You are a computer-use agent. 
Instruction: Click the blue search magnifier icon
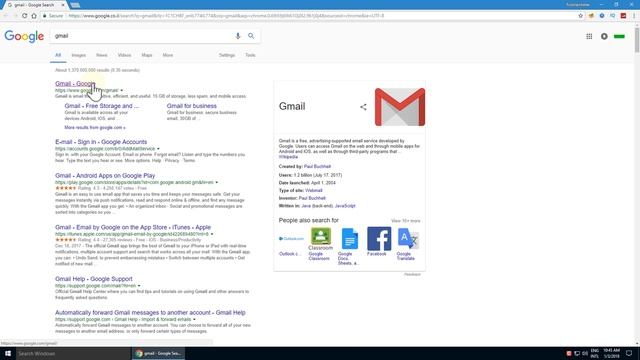coord(251,36)
